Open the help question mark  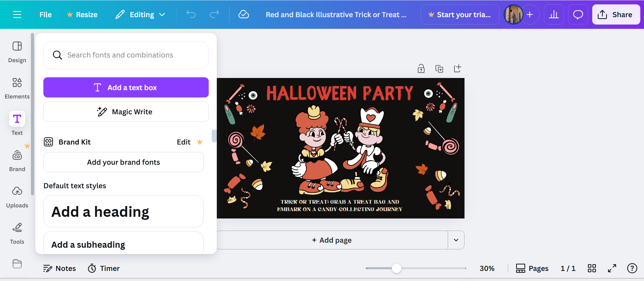(x=632, y=268)
